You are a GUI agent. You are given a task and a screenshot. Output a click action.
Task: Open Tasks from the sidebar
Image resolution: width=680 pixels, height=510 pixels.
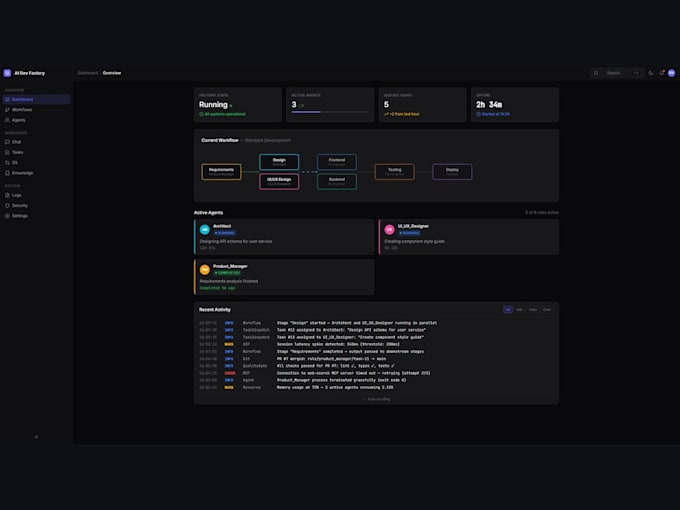(36, 152)
